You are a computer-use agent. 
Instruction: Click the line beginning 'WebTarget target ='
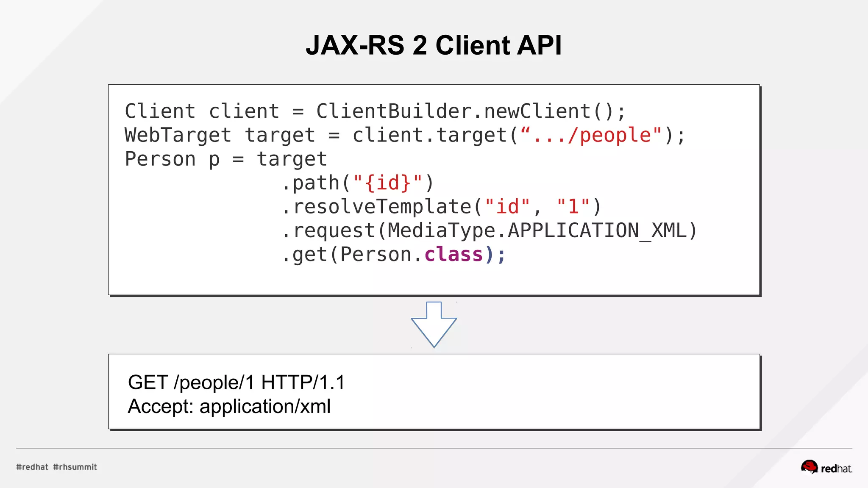405,136
